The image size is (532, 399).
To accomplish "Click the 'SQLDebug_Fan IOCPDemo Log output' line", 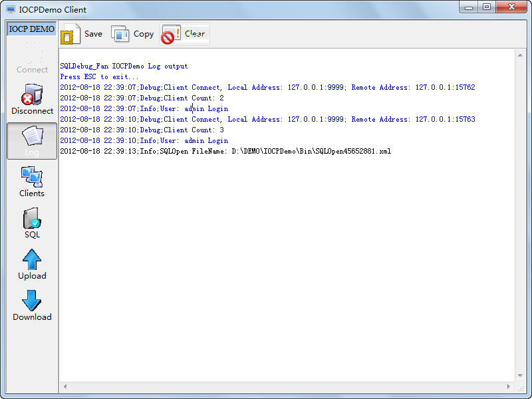I will pyautogui.click(x=124, y=66).
